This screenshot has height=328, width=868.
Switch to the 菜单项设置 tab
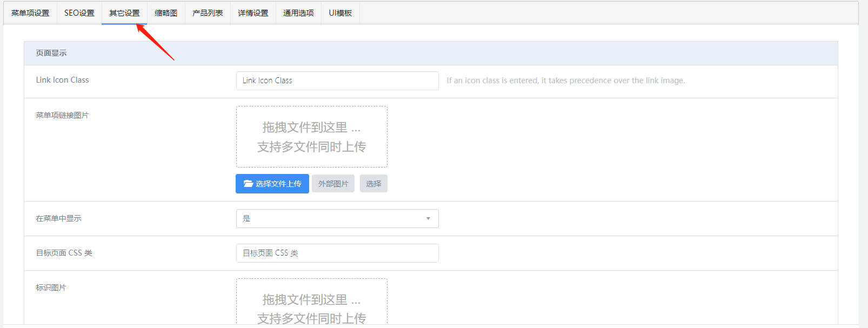tap(30, 13)
